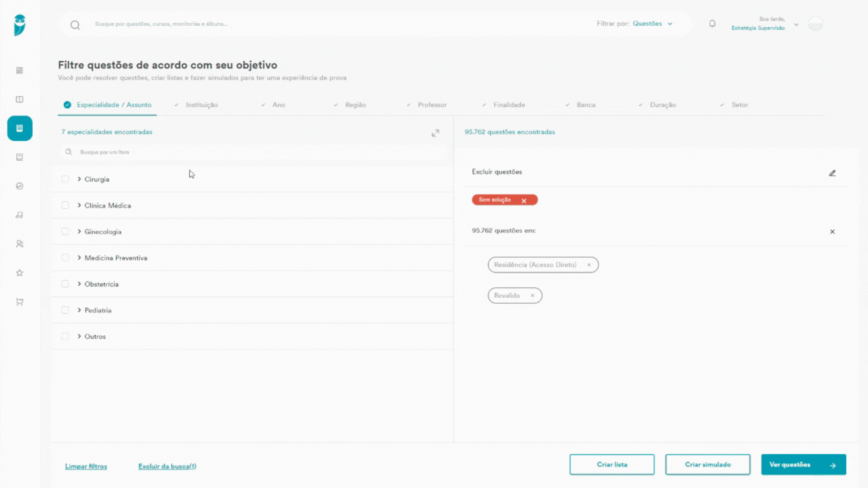Screen dimensions: 868x488
Task: Click the expand panel arrows icon
Action: tap(435, 133)
